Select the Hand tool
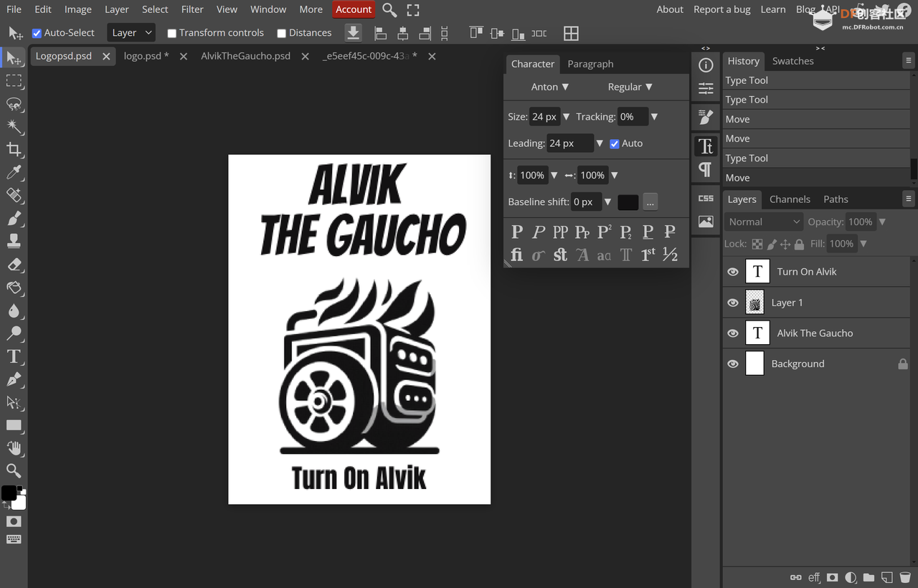 pyautogui.click(x=14, y=447)
